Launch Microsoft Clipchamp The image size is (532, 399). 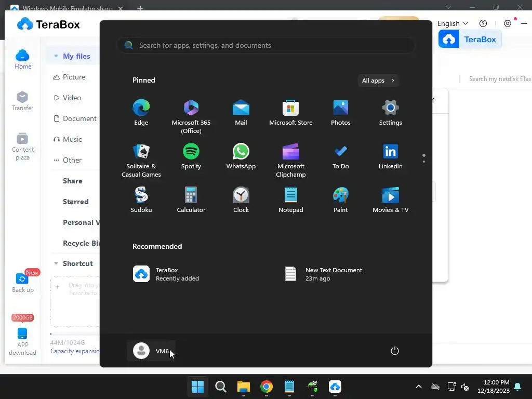[291, 161]
